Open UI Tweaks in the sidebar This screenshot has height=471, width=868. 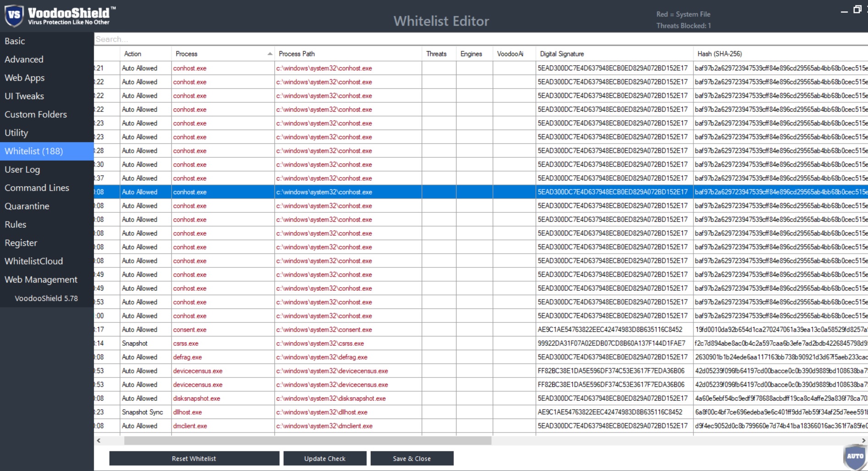point(47,96)
